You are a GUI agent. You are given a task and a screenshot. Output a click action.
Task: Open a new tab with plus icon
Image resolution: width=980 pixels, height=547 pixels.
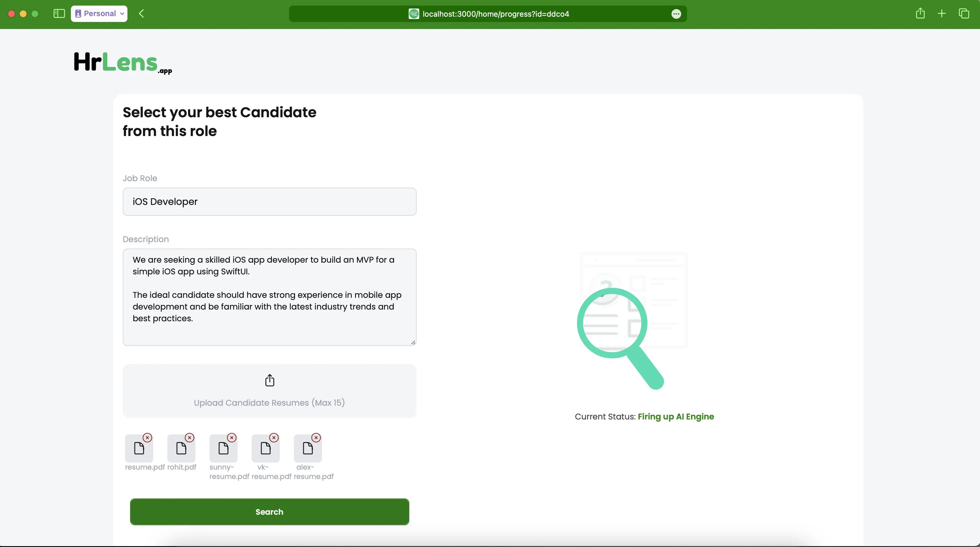pyautogui.click(x=942, y=14)
